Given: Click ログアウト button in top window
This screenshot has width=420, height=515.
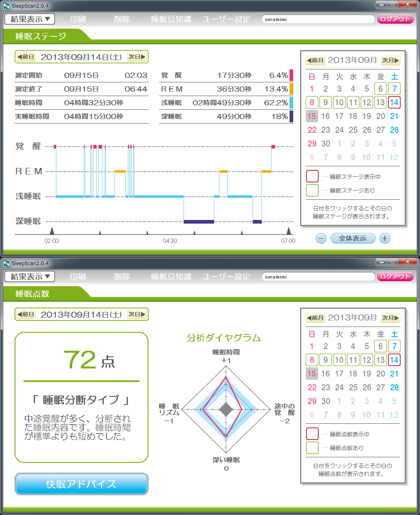Looking at the screenshot, I should point(395,19).
